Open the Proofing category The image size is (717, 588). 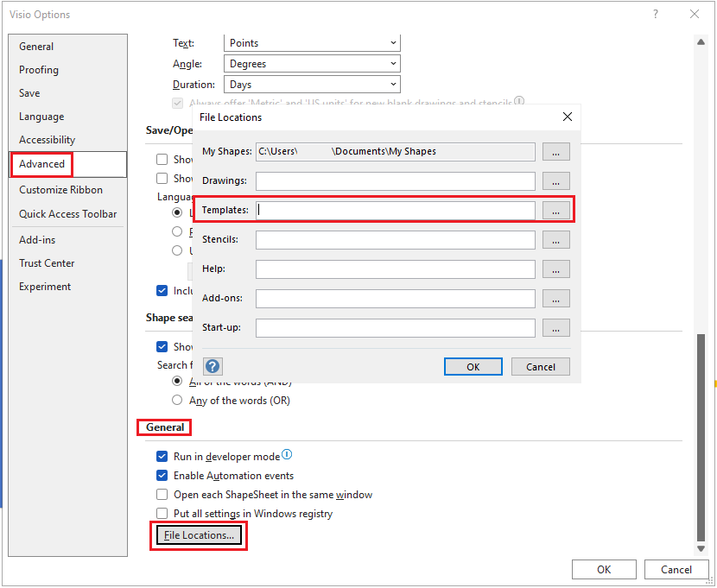pyautogui.click(x=67, y=70)
